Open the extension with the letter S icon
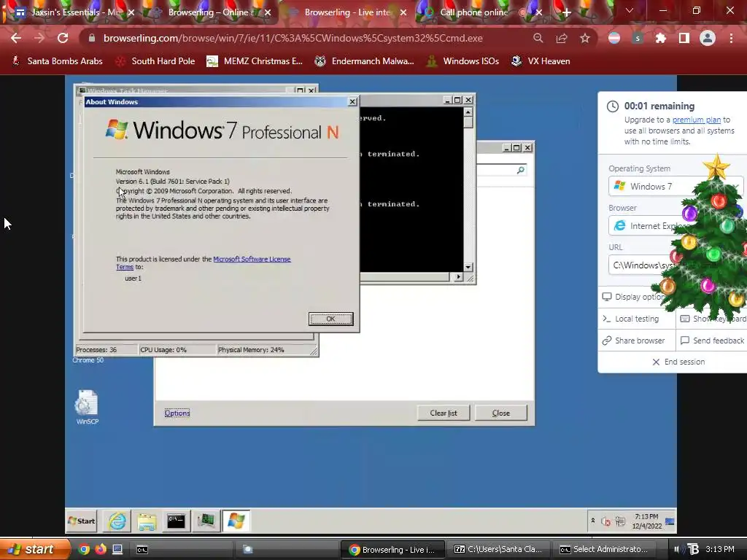Screen dimensions: 747x560 click(x=638, y=38)
